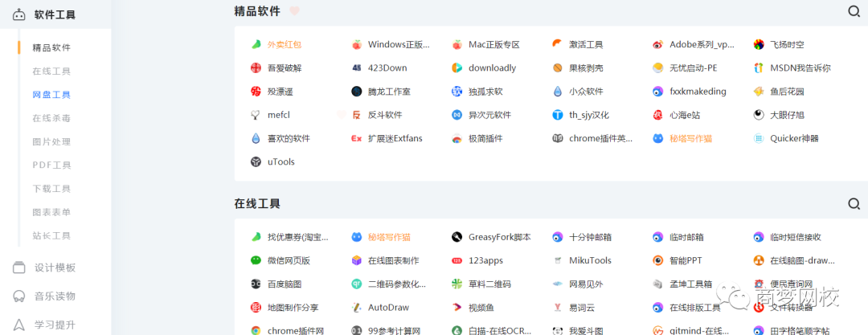Click the downloadly play icon
The image size is (868, 335).
point(457,68)
